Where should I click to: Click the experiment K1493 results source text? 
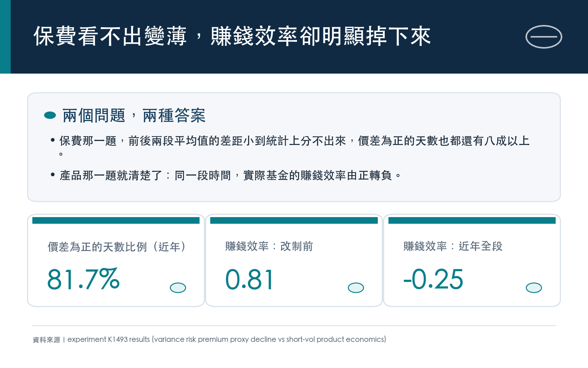tap(227, 339)
